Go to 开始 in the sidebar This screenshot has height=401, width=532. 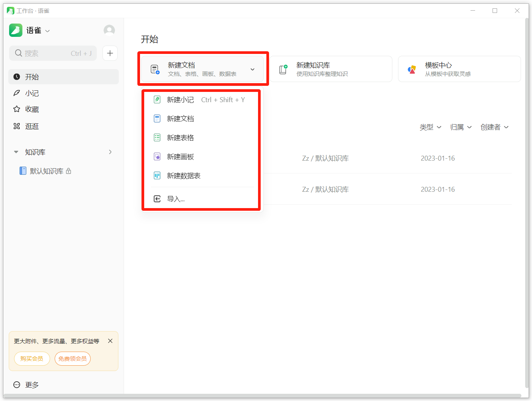63,77
